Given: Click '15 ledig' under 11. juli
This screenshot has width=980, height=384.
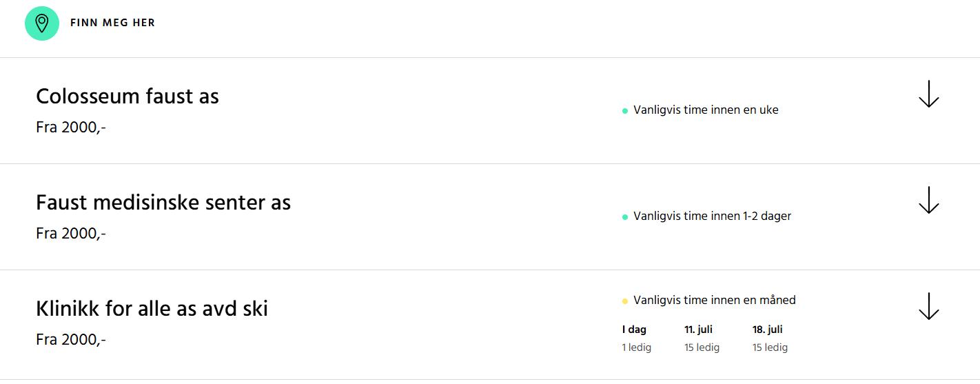Looking at the screenshot, I should [702, 347].
